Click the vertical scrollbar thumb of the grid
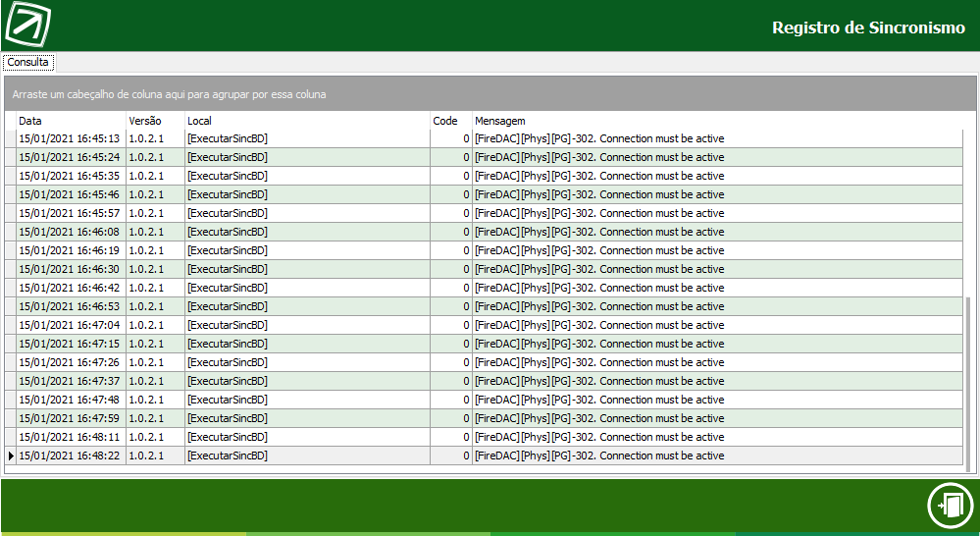 point(968,384)
